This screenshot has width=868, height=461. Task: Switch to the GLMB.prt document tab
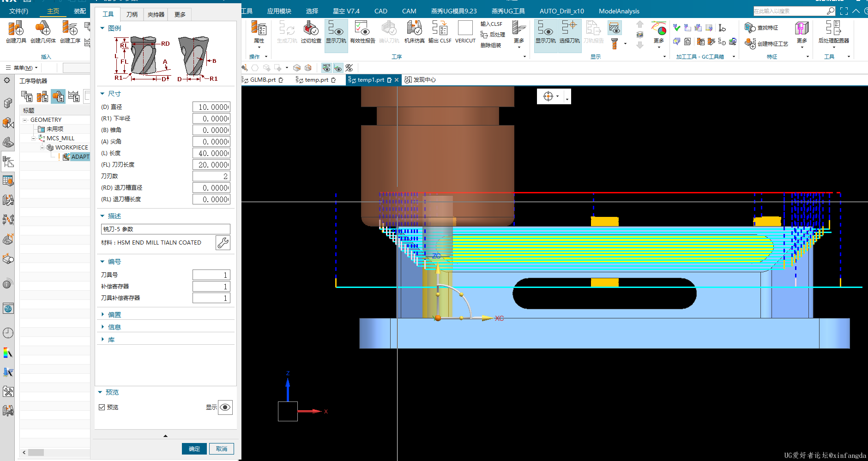click(263, 80)
